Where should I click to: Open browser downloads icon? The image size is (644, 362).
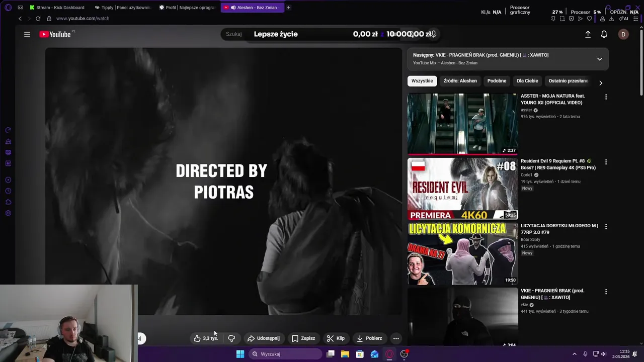[611, 19]
